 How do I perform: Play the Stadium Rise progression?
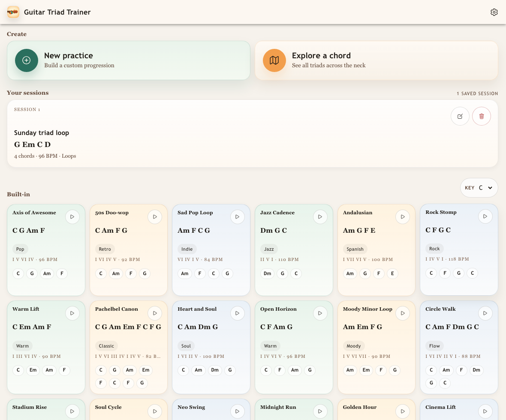(x=72, y=411)
